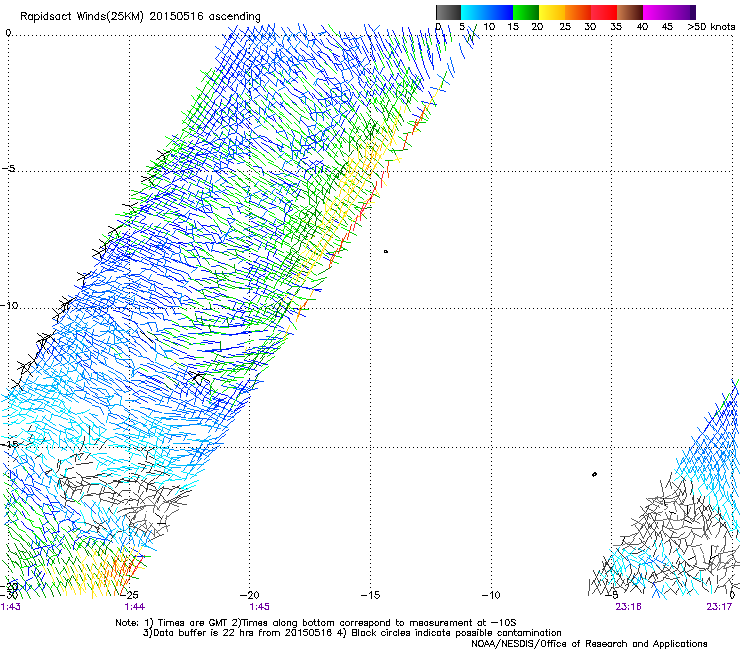This screenshot has width=740, height=650.
Task: Click the '35' legend scale number
Action: (x=616, y=26)
